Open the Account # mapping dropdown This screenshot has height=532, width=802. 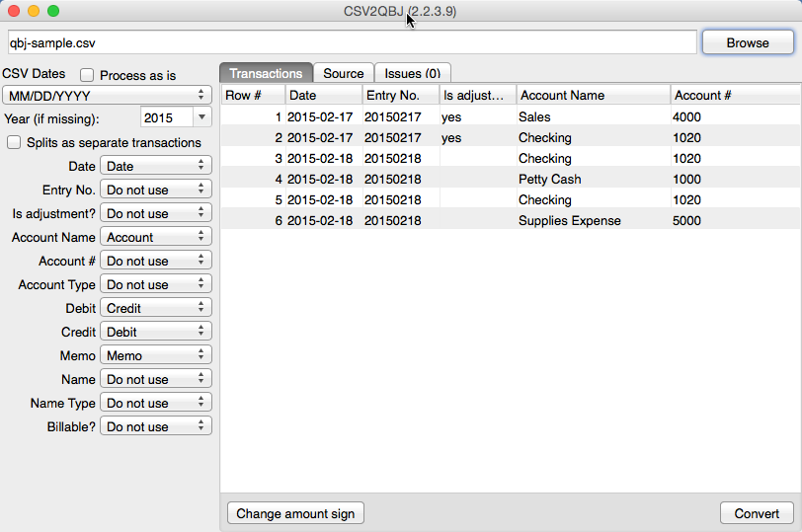coord(155,261)
